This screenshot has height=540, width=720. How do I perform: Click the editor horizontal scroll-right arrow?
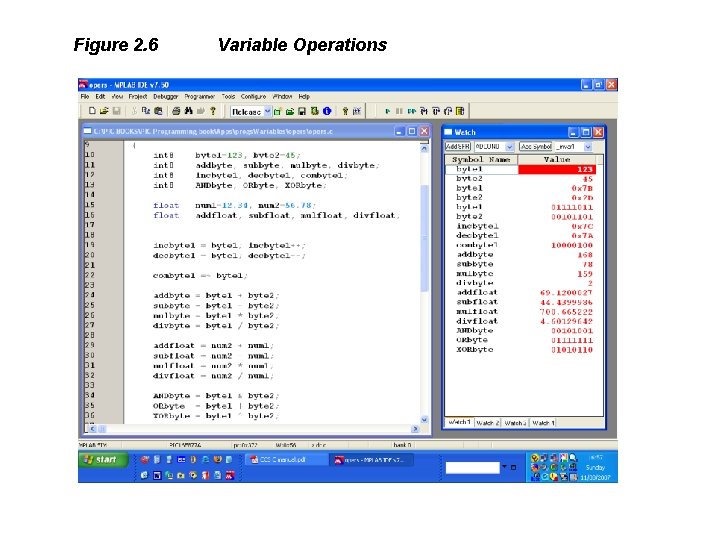(415, 429)
